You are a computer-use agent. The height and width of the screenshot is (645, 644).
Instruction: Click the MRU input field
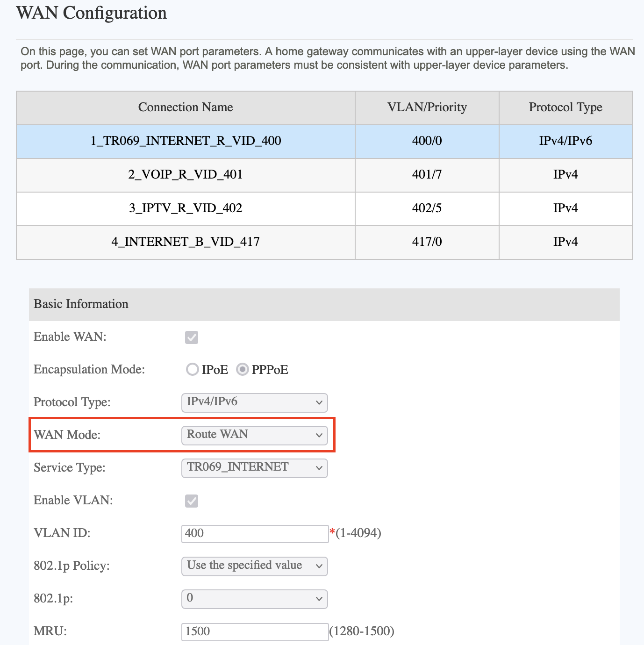pyautogui.click(x=255, y=631)
